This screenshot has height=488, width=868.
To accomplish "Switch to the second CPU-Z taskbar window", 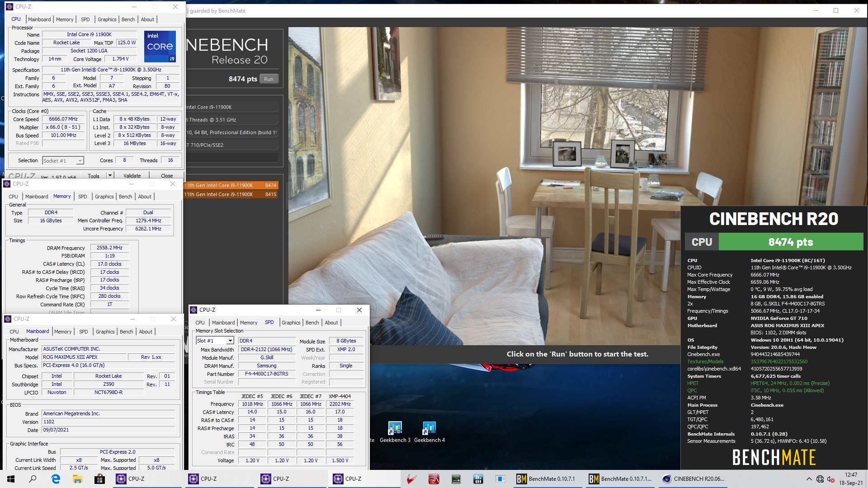I will [x=219, y=479].
